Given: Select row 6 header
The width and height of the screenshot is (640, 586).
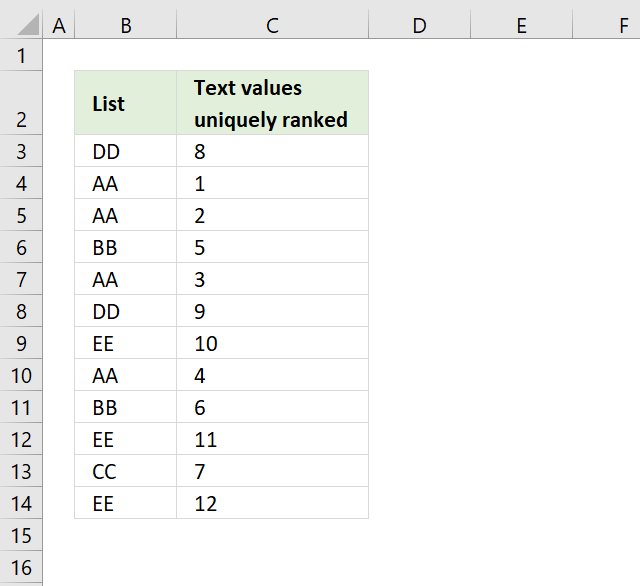Looking at the screenshot, I should tap(21, 247).
